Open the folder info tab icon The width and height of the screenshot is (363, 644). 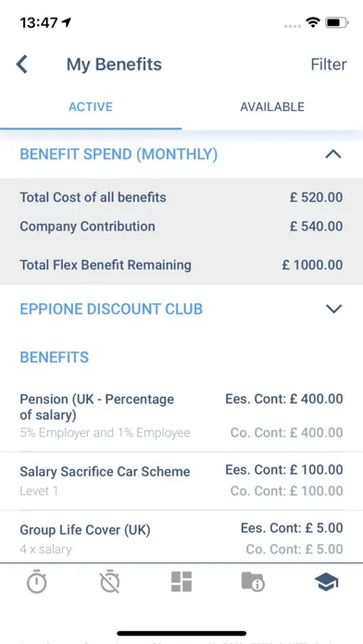click(253, 582)
